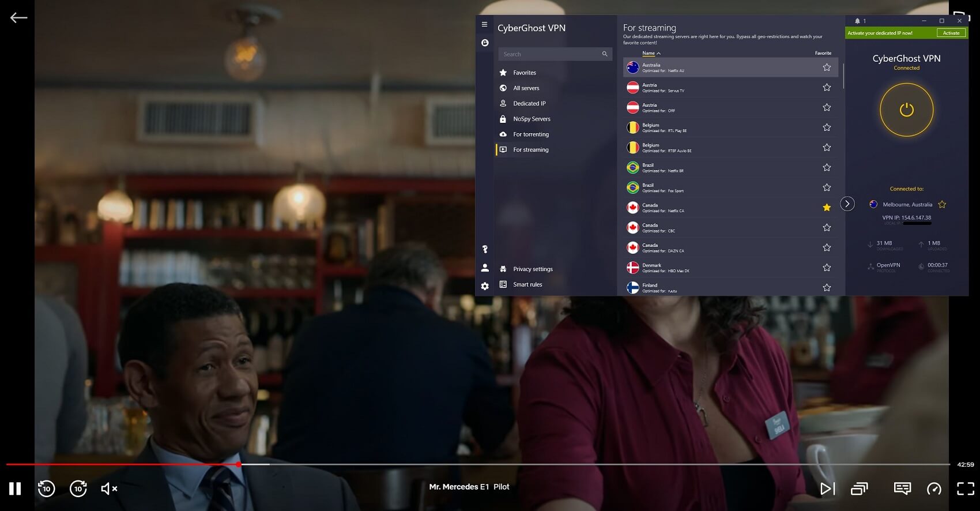Open the episodes list icon
This screenshot has width=980, height=511.
pos(859,489)
